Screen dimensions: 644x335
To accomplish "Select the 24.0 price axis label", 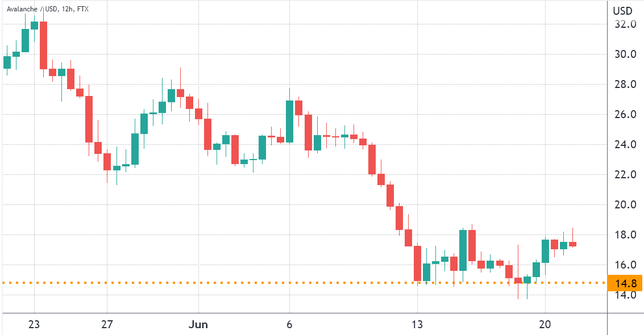I will (625, 144).
